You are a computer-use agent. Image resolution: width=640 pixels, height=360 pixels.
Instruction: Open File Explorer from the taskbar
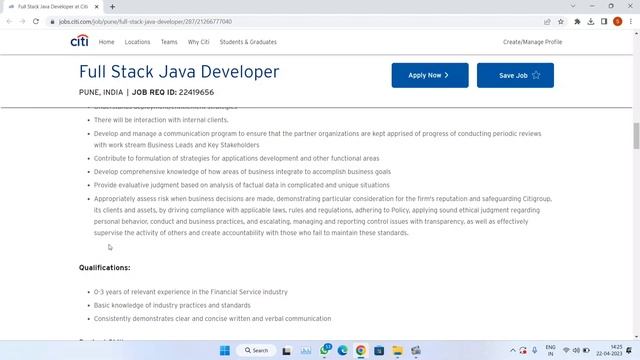point(398,351)
